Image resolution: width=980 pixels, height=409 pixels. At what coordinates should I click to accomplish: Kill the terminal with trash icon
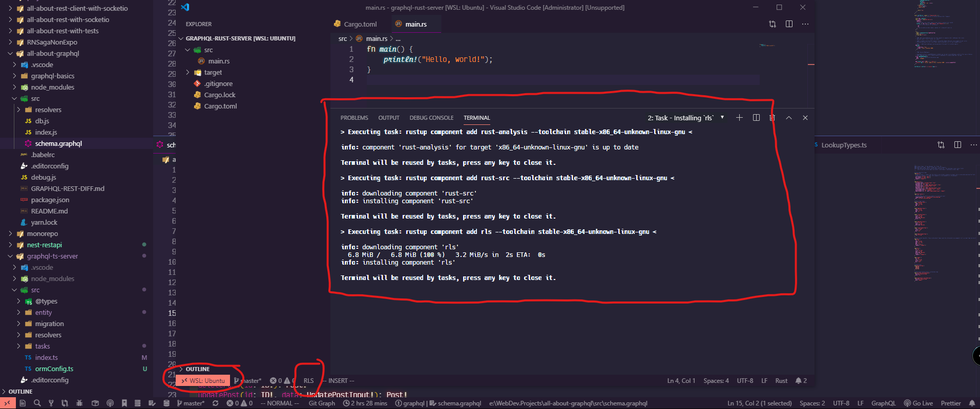tap(772, 118)
